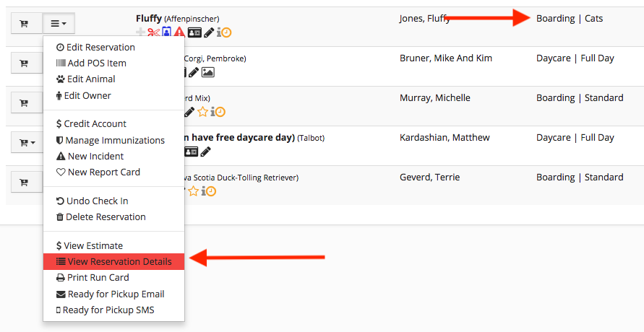
Task: Click the red scissors icon on Fluffy's row
Action: pyautogui.click(x=153, y=32)
